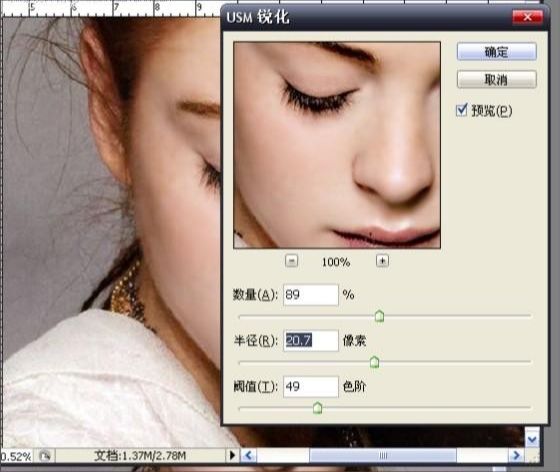
Task: Click the face preview thumbnail in dialog
Action: click(x=337, y=145)
